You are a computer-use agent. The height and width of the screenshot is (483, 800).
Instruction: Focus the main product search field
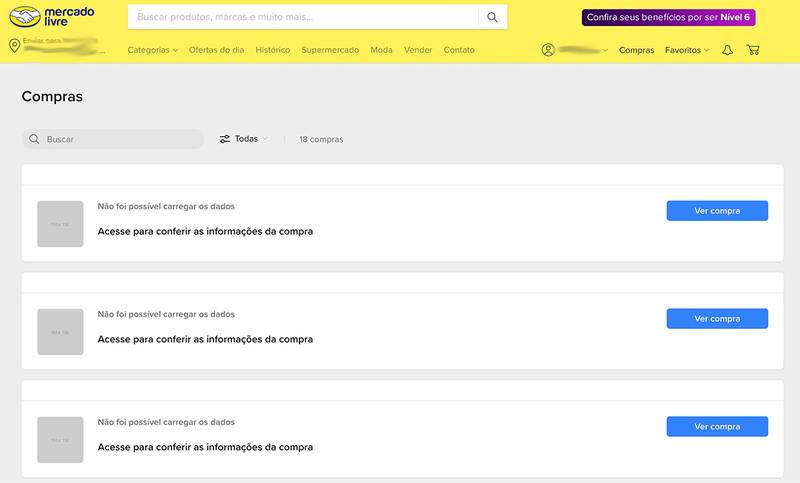click(x=303, y=17)
